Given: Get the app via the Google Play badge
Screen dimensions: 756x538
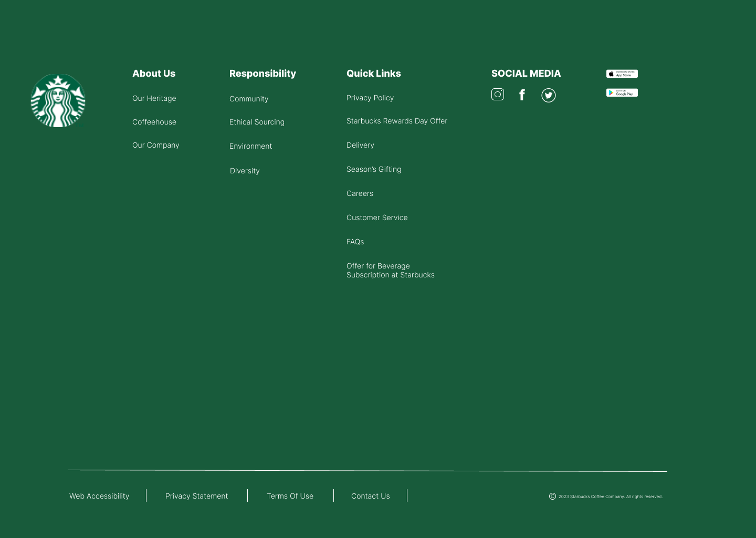Looking at the screenshot, I should click(x=622, y=92).
